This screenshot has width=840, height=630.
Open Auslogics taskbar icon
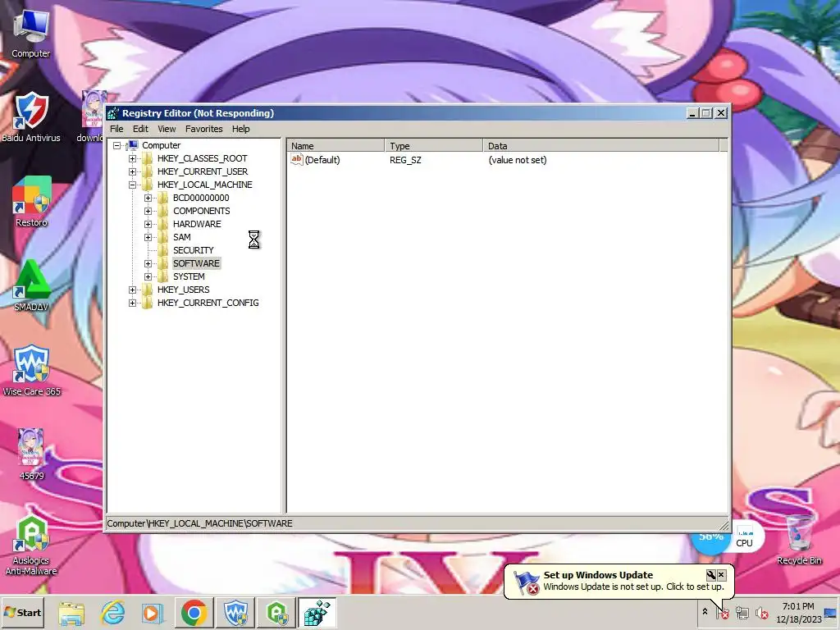pos(276,613)
